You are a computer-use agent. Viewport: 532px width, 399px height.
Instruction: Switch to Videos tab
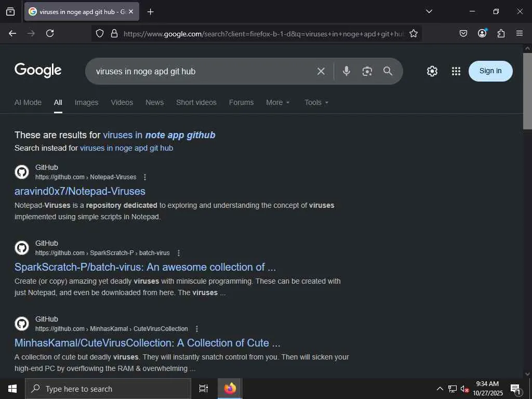(x=122, y=102)
